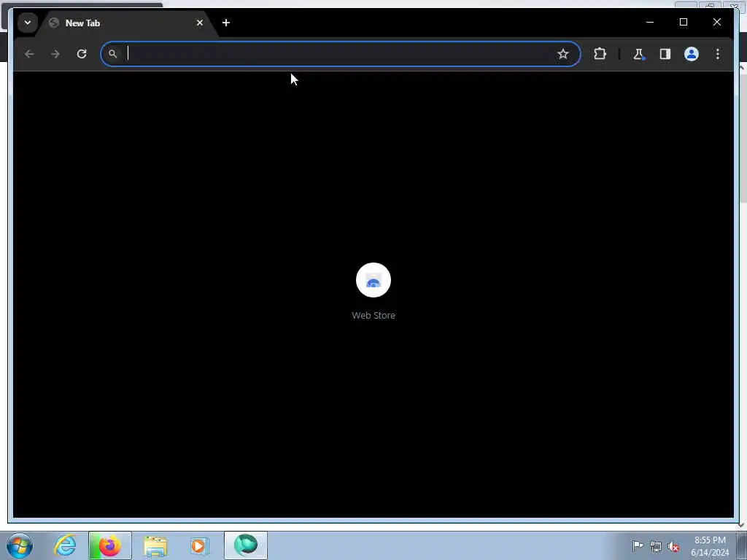Open the Extensions puzzle icon

[600, 54]
